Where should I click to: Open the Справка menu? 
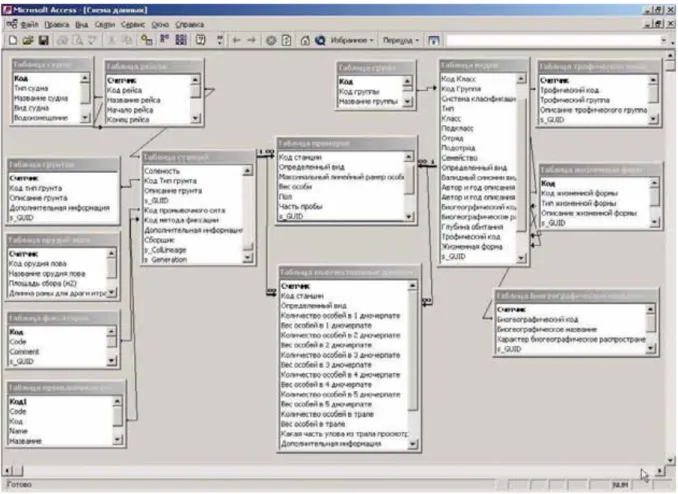pyautogui.click(x=189, y=24)
